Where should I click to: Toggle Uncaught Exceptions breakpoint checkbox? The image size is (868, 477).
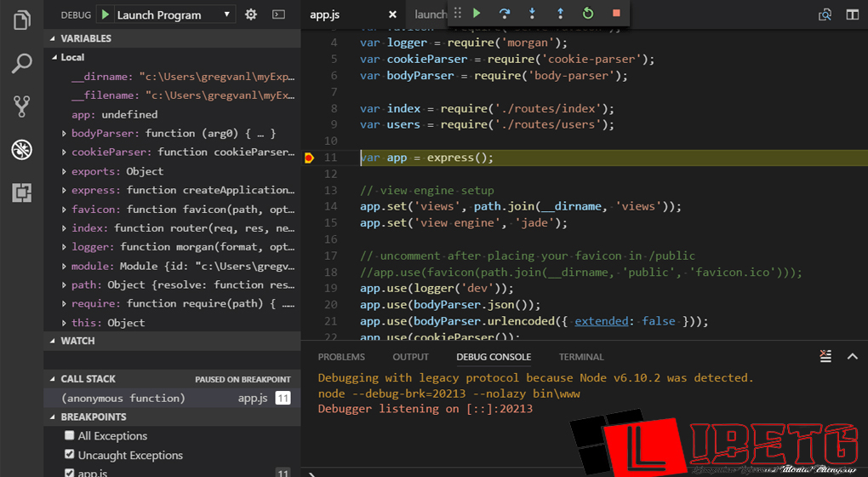pyautogui.click(x=69, y=454)
